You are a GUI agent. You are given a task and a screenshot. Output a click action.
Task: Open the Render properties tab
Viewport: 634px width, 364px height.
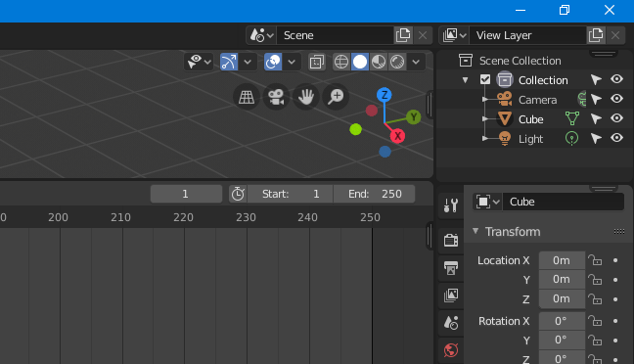451,240
